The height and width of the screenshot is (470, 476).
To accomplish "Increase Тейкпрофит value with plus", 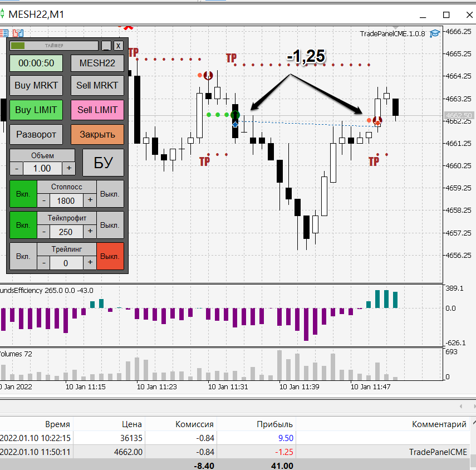I will pyautogui.click(x=90, y=231).
